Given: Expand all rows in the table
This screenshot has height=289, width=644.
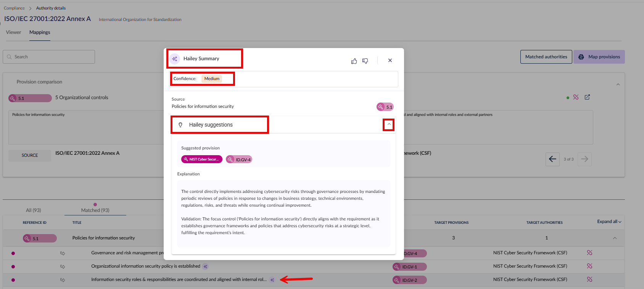Looking at the screenshot, I should [609, 222].
